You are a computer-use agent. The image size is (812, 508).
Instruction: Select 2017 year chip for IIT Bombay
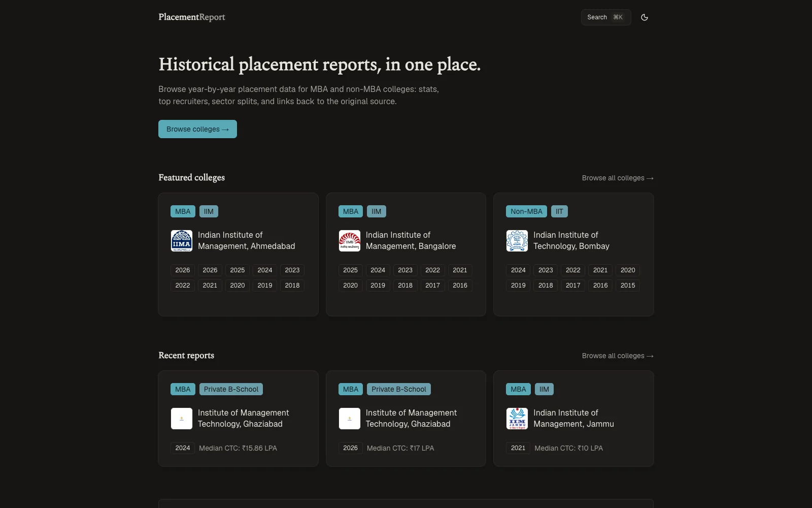573,285
